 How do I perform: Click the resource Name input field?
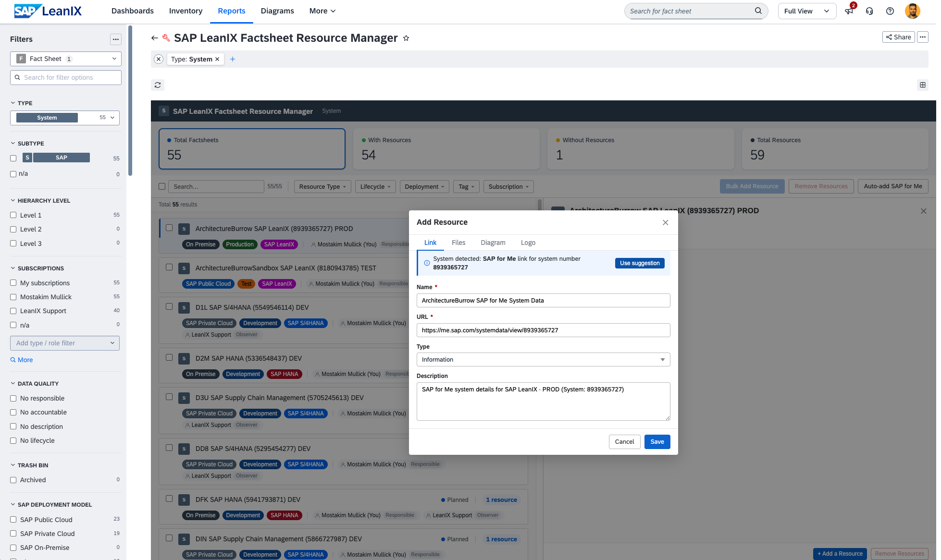coord(544,301)
